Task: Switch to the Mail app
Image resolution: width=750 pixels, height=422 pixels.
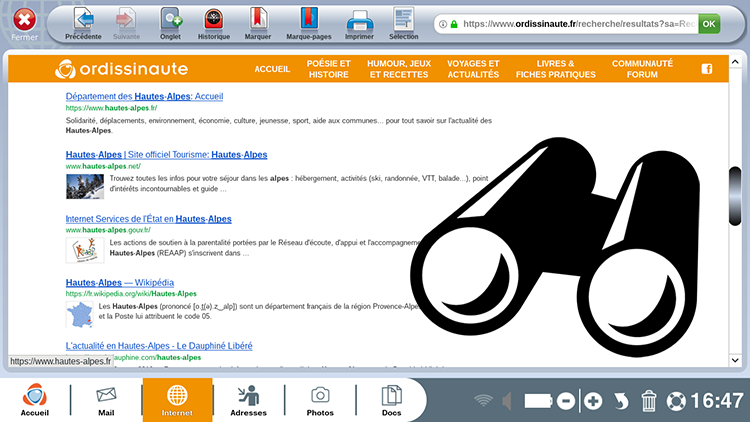Action: (106, 400)
